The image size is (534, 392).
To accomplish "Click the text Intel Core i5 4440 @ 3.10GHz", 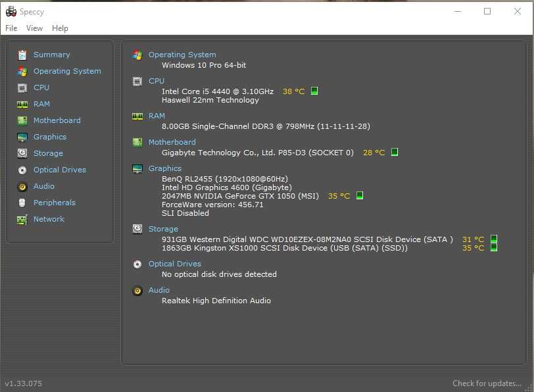I will click(x=218, y=91).
